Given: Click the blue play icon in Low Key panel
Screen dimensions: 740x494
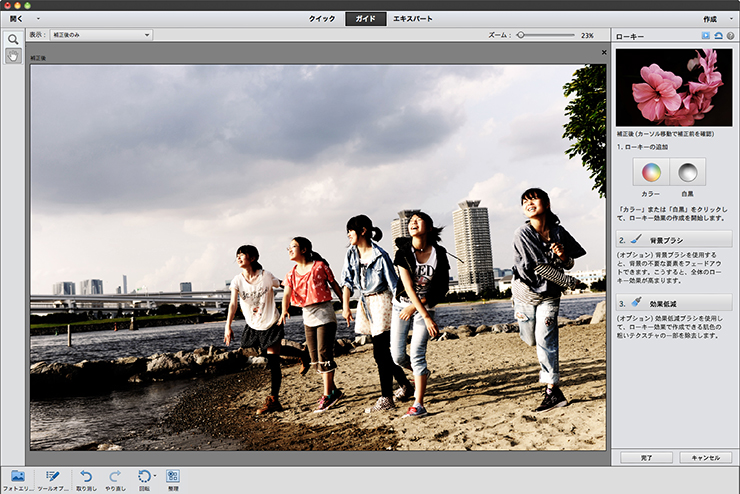Looking at the screenshot, I should pyautogui.click(x=706, y=35).
